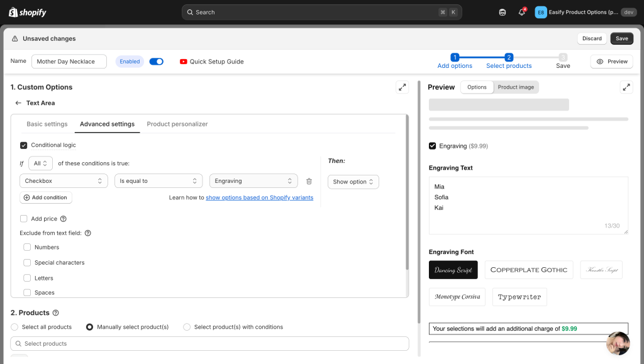Click the Shopify logo icon

tap(13, 12)
